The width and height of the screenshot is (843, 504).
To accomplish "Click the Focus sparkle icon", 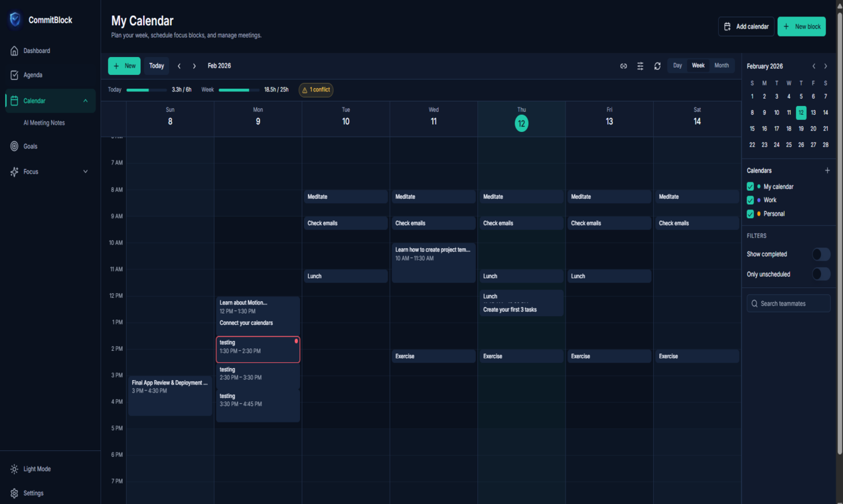I will pyautogui.click(x=15, y=172).
